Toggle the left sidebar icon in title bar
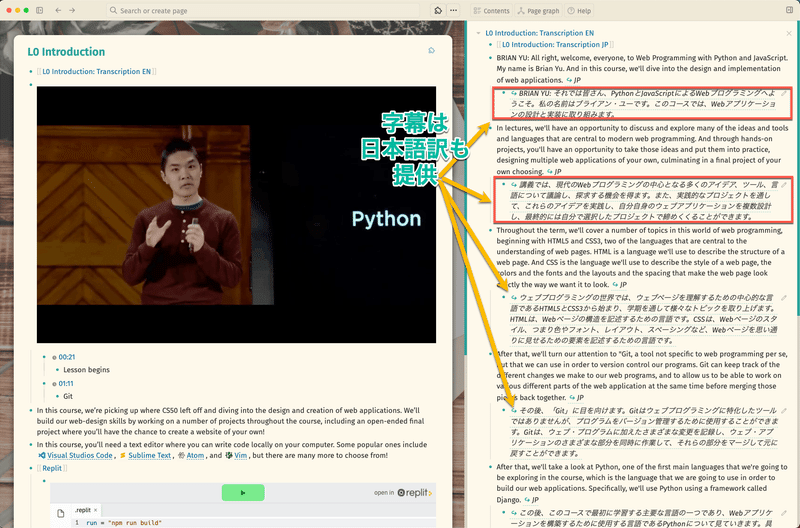Viewport: 800px width, 528px height. (40, 10)
